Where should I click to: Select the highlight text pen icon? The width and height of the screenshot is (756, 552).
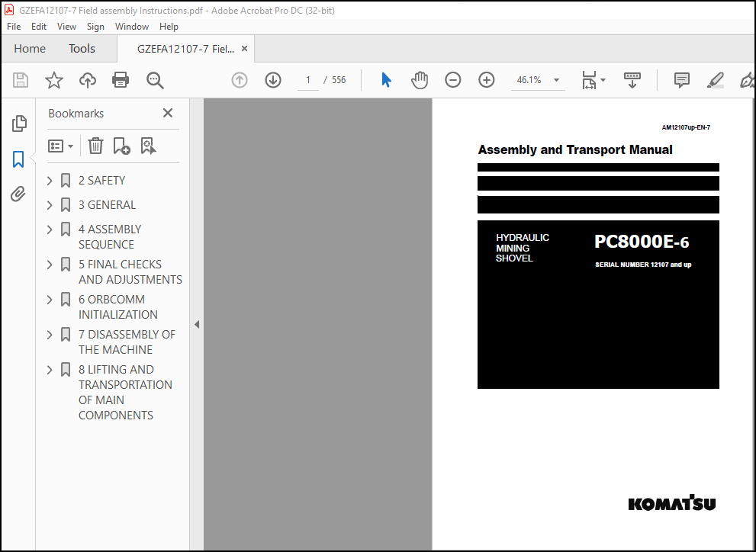point(716,80)
